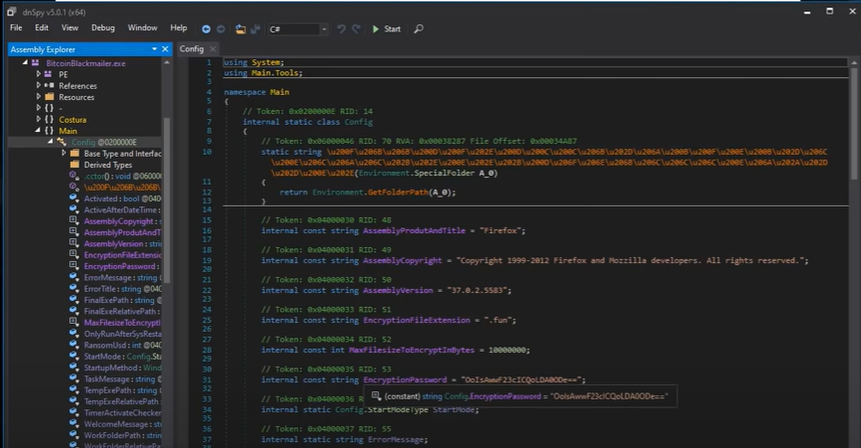Click the Redo icon in toolbar
Viewport: 861px width, 448px height.
pos(356,29)
